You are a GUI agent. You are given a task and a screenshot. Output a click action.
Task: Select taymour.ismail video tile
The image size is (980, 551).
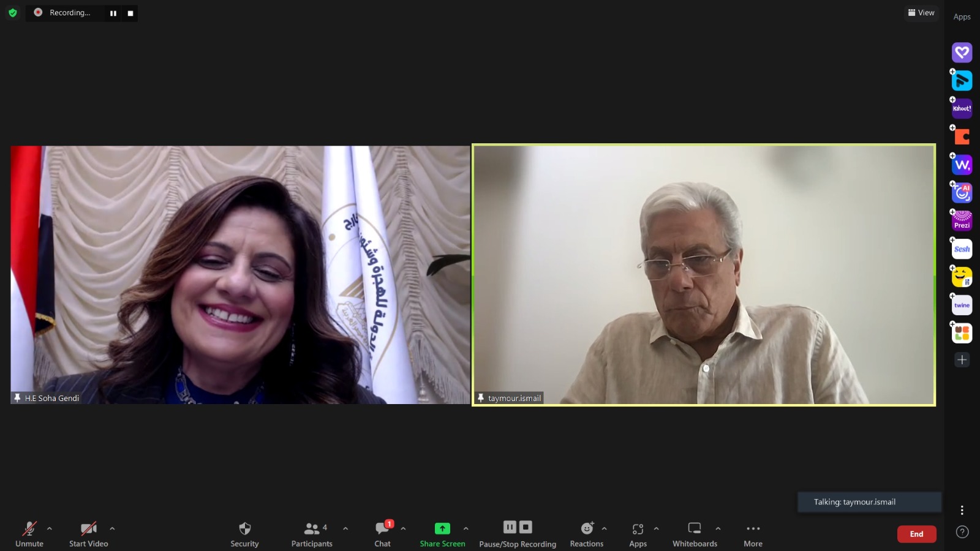click(703, 275)
